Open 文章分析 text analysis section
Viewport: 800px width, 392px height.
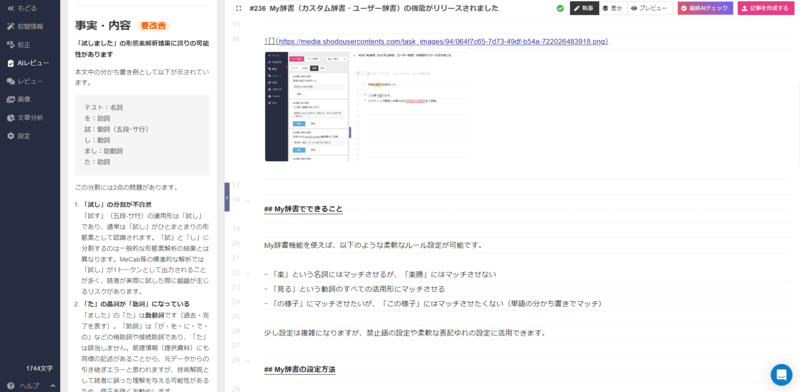(x=25, y=118)
